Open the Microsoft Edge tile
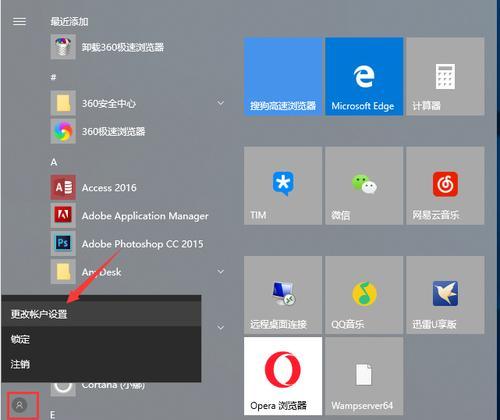The image size is (500, 420). click(364, 76)
